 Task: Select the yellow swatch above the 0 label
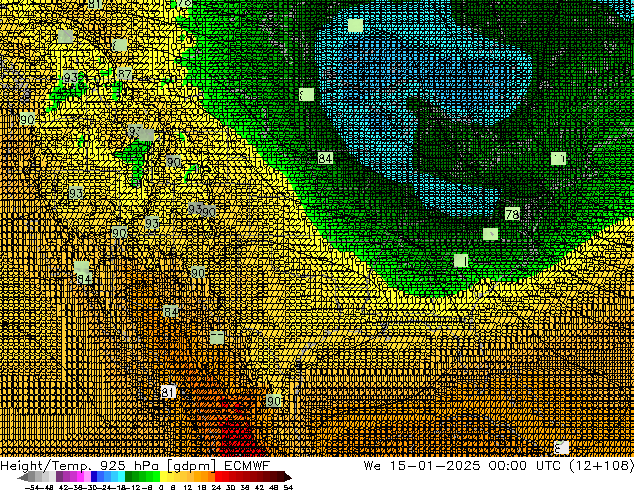pos(163,476)
